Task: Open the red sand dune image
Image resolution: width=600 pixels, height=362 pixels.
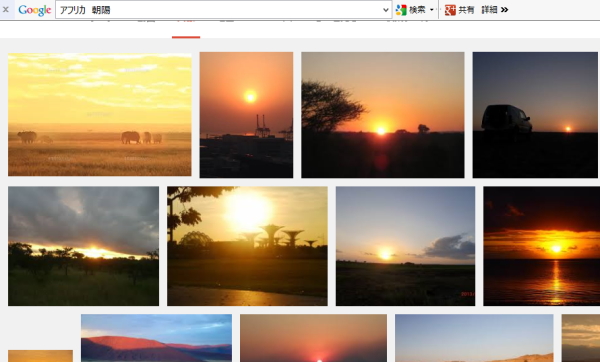Action: coord(156,338)
